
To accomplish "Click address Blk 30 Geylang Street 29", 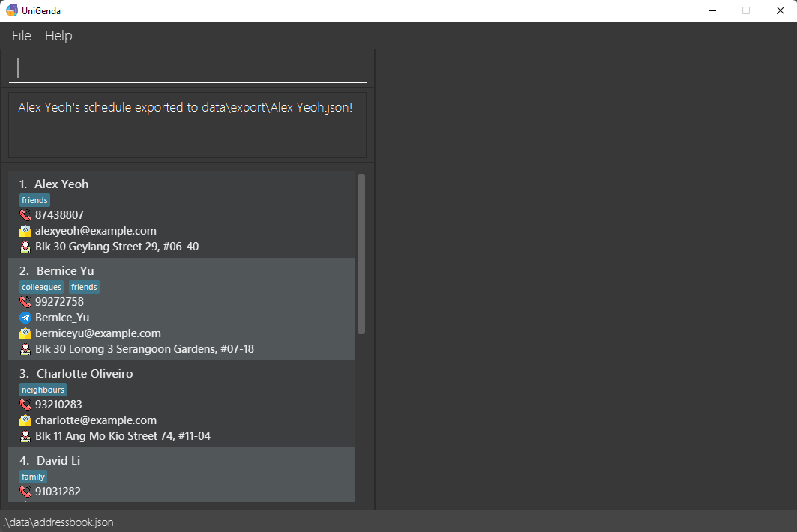I will 117,247.
